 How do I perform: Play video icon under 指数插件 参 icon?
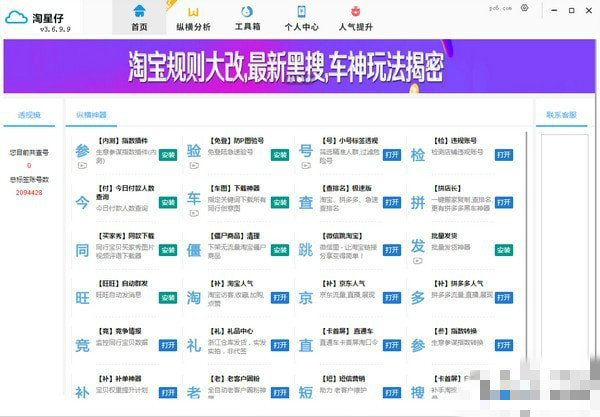point(82,166)
